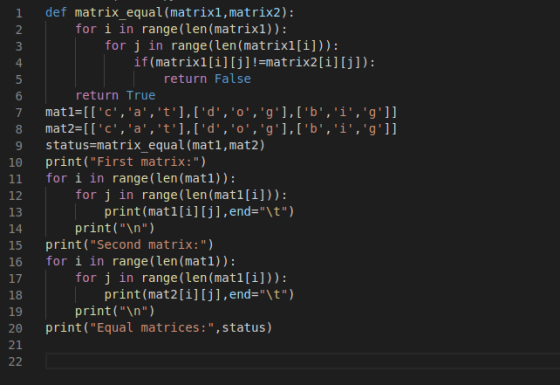Click 'for j in range(len(mat1[i])):' on line 17
Screen dimensions: 560x385
(x=181, y=278)
